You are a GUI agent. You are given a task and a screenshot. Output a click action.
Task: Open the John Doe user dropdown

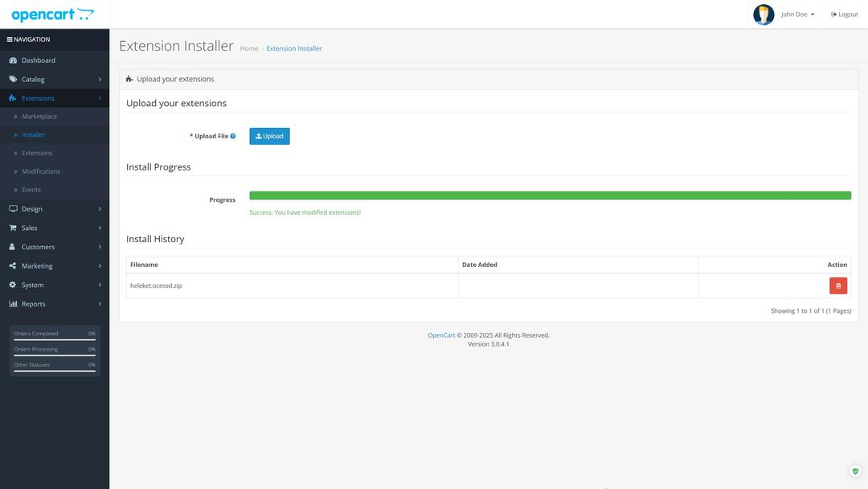point(797,14)
